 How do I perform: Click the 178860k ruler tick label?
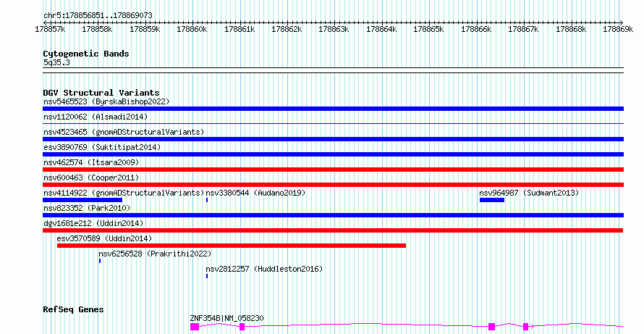(192, 30)
